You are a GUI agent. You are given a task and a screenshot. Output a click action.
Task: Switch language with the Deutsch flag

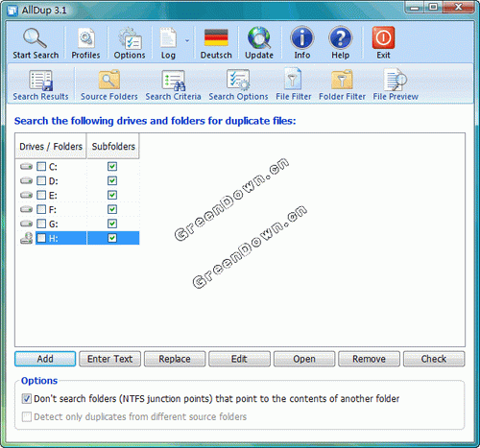pos(216,43)
